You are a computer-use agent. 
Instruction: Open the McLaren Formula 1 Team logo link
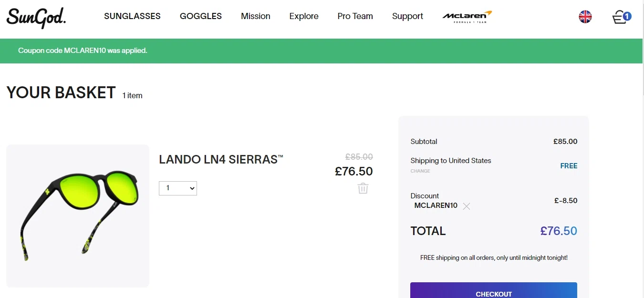click(x=467, y=17)
